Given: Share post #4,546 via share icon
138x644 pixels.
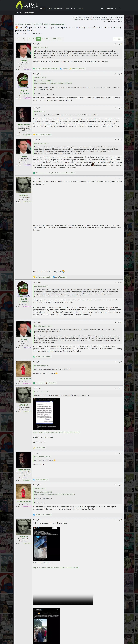Looking at the screenshot, I should (115, 282).
